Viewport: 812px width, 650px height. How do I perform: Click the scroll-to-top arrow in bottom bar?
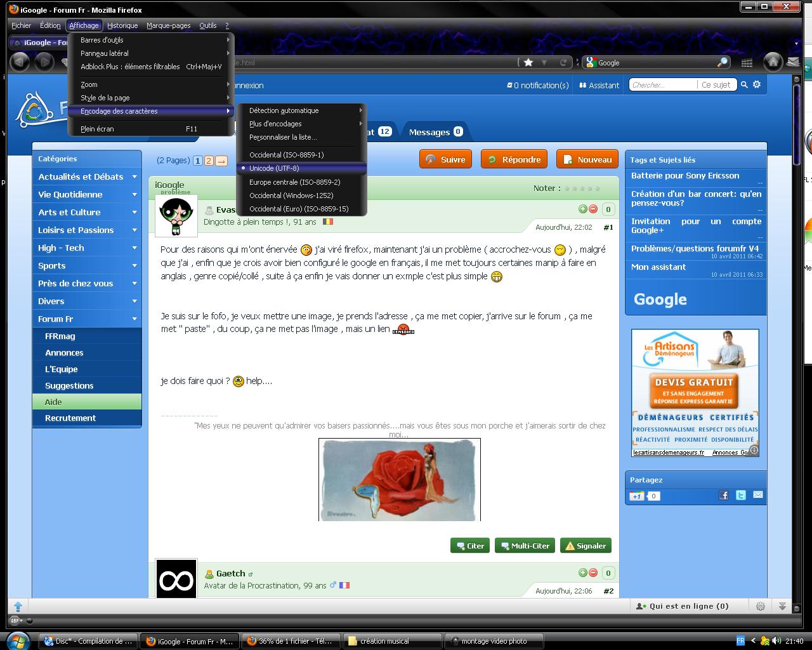tap(18, 606)
